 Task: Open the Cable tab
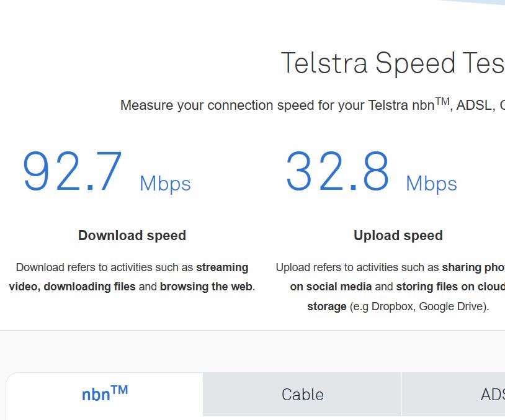pos(302,395)
